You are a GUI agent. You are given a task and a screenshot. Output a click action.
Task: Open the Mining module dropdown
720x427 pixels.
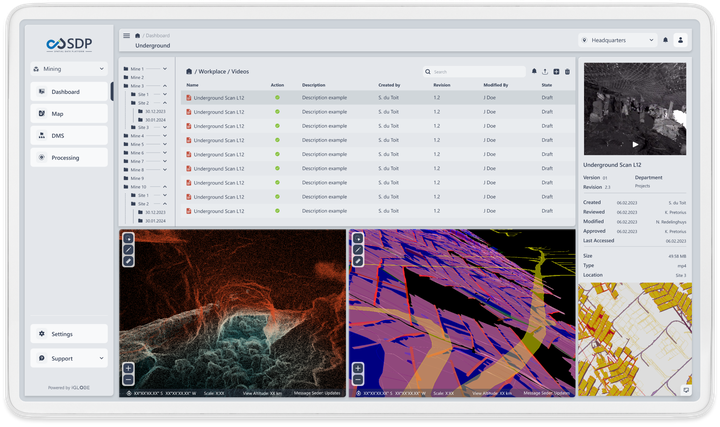tap(69, 69)
